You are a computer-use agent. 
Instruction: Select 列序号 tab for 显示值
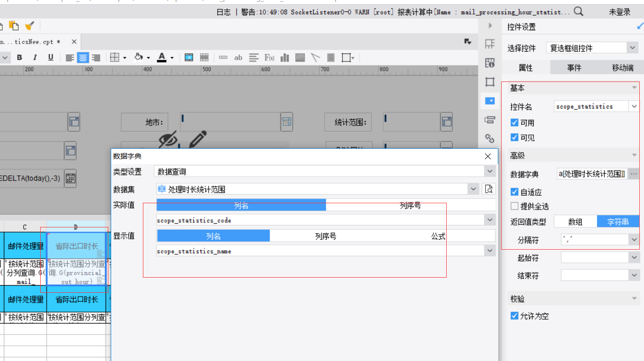[326, 236]
